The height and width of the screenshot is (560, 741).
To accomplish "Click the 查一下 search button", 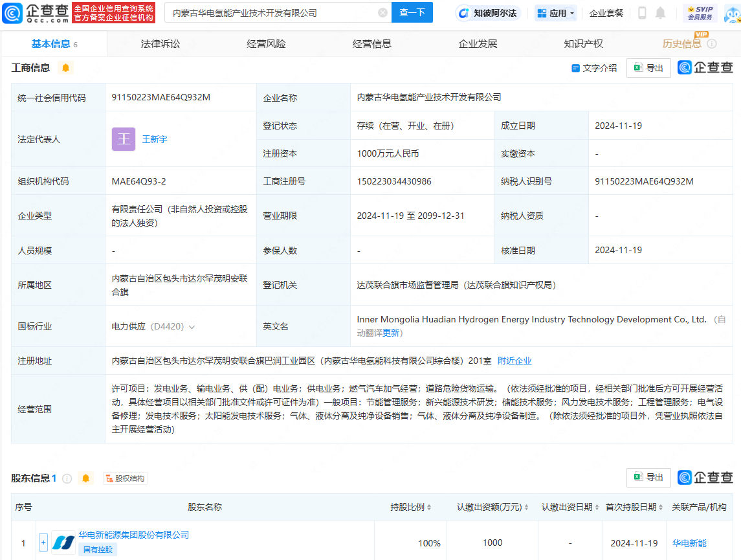I will (x=412, y=13).
